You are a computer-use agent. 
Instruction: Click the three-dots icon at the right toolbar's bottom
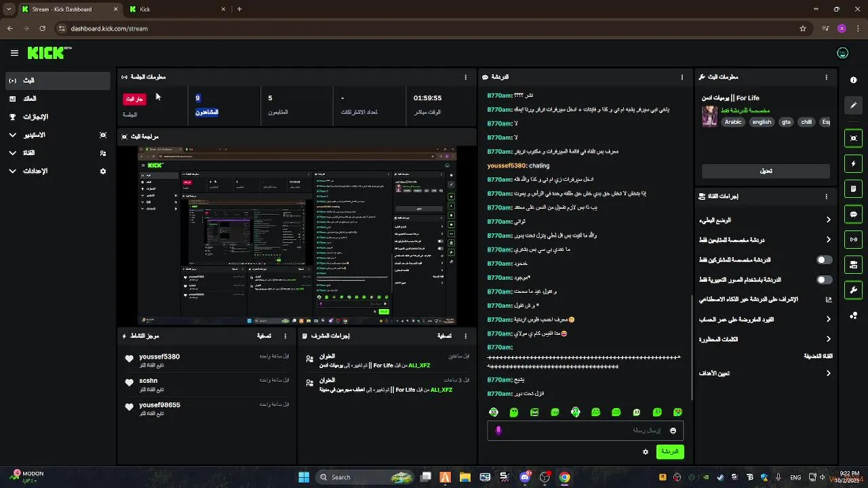point(853,315)
